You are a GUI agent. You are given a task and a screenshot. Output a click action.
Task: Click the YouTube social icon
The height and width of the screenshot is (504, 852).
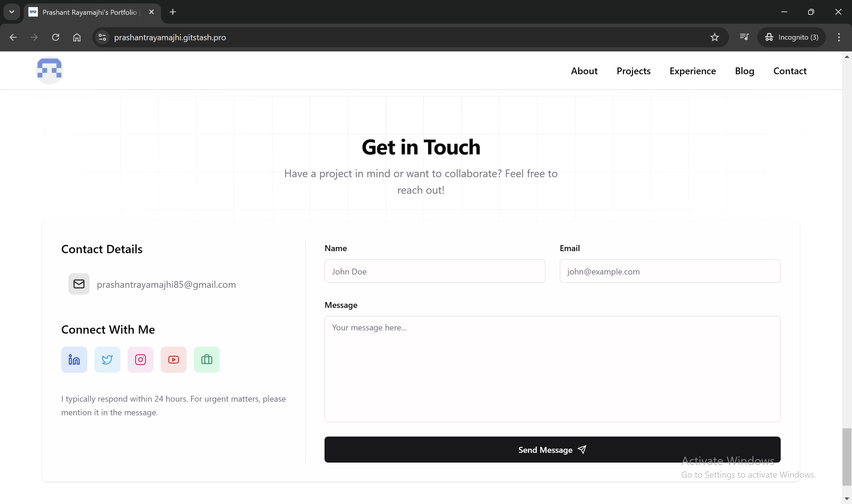(x=173, y=359)
